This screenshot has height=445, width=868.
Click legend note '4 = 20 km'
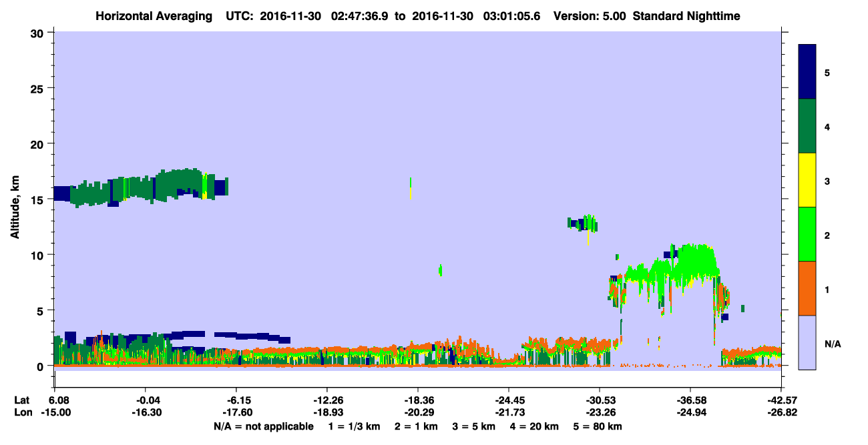[535, 426]
